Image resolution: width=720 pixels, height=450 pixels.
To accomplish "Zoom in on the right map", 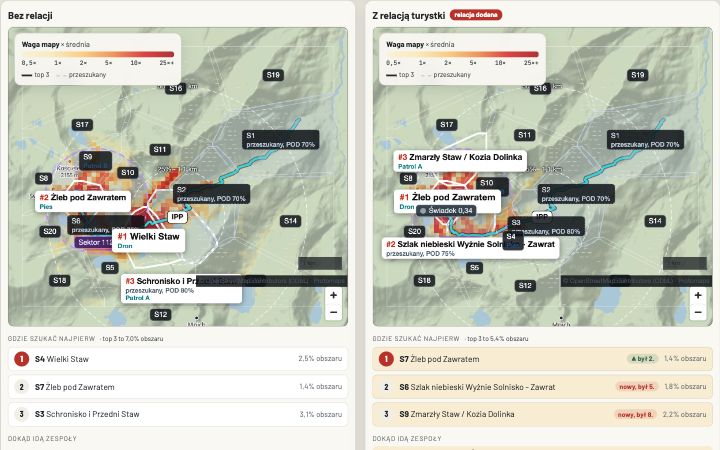I will [x=698, y=295].
